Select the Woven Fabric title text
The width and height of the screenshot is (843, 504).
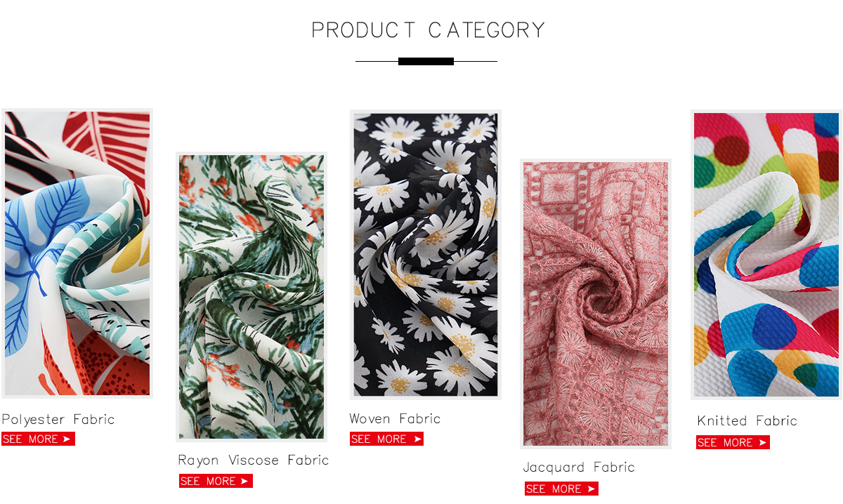tap(396, 418)
